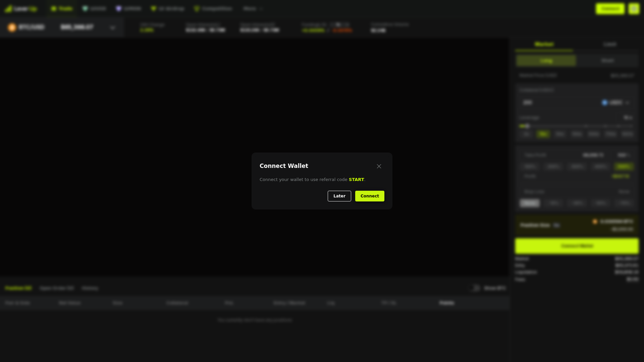Expand the BTC/USD pair selector chevron

pyautogui.click(x=113, y=27)
